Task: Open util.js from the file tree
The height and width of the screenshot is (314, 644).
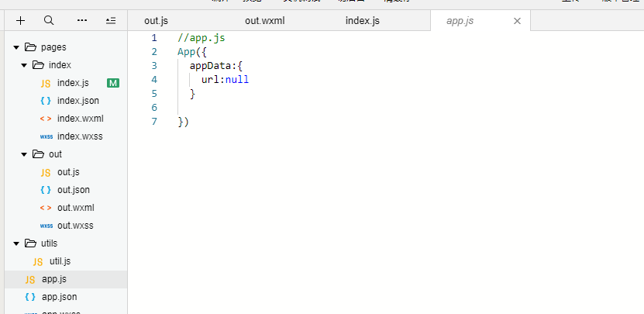Action: 60,261
